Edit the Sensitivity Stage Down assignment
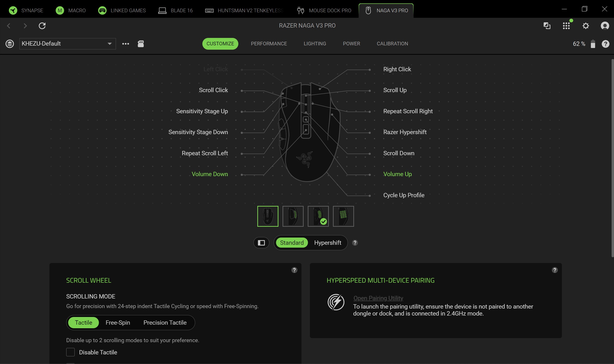The image size is (614, 364). pos(198,132)
